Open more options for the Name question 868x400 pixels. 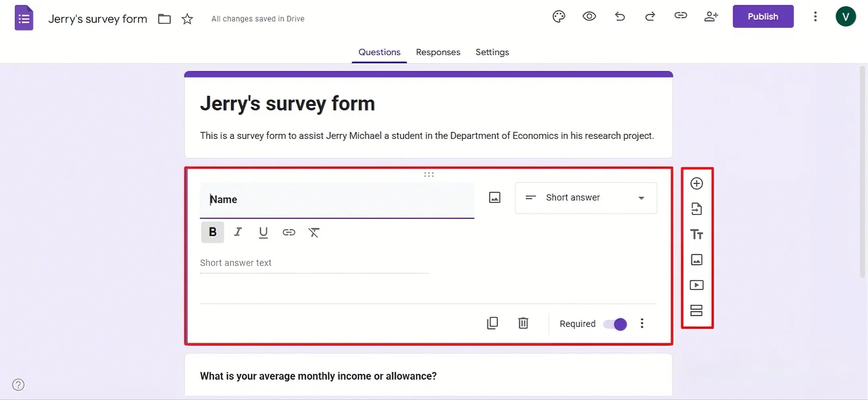[642, 323]
